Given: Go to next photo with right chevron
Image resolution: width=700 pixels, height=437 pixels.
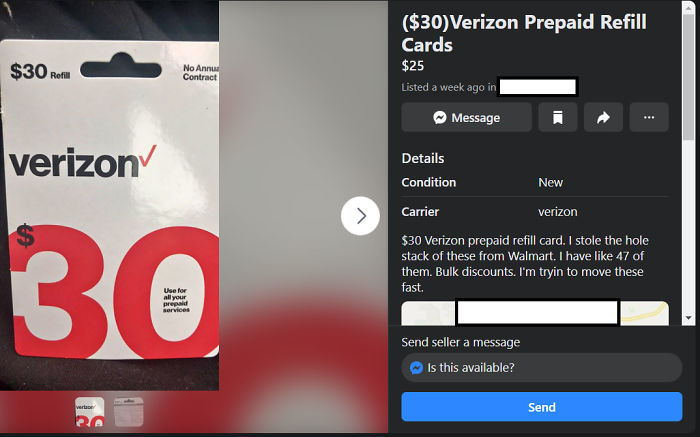Looking at the screenshot, I should tap(360, 216).
